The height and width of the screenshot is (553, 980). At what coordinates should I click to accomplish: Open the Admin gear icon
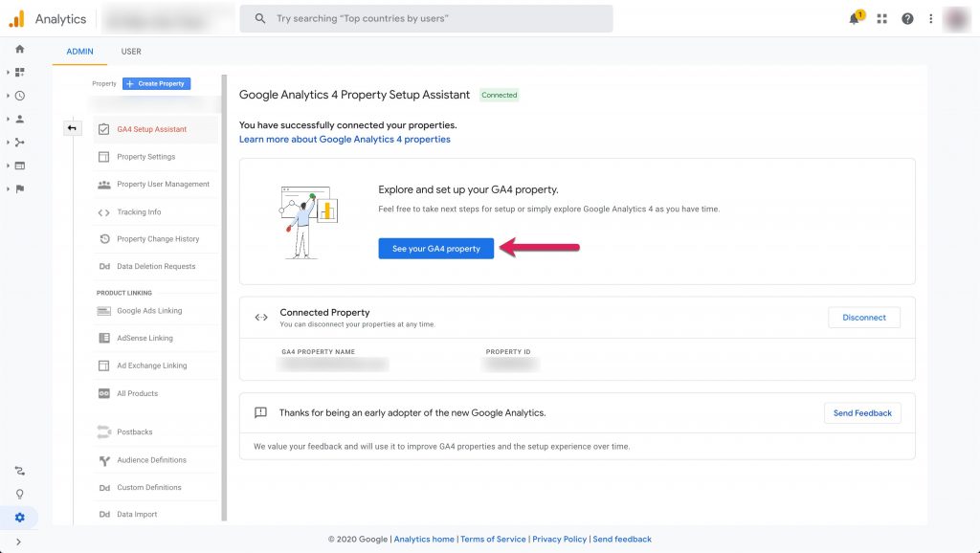click(x=19, y=518)
